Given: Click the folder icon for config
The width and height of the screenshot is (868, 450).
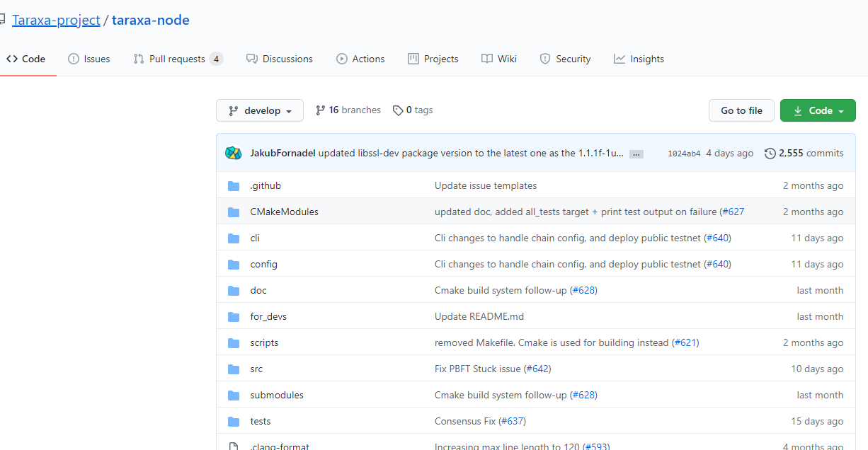Looking at the screenshot, I should tap(234, 264).
